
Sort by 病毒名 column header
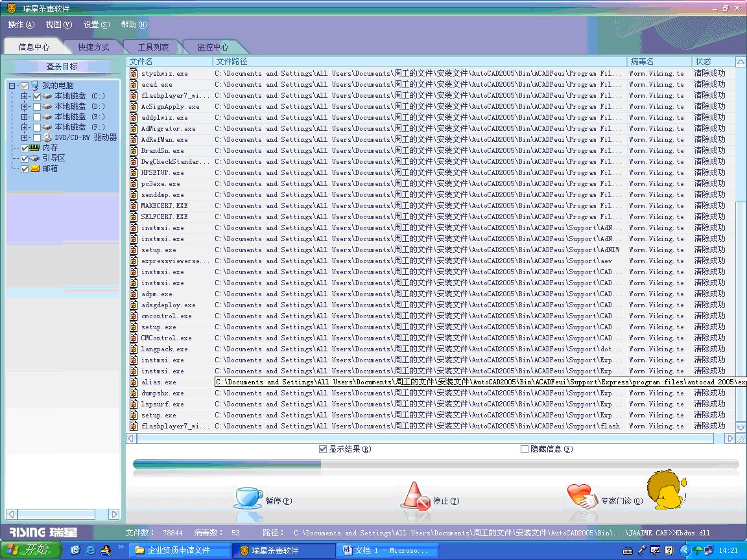pyautogui.click(x=659, y=62)
